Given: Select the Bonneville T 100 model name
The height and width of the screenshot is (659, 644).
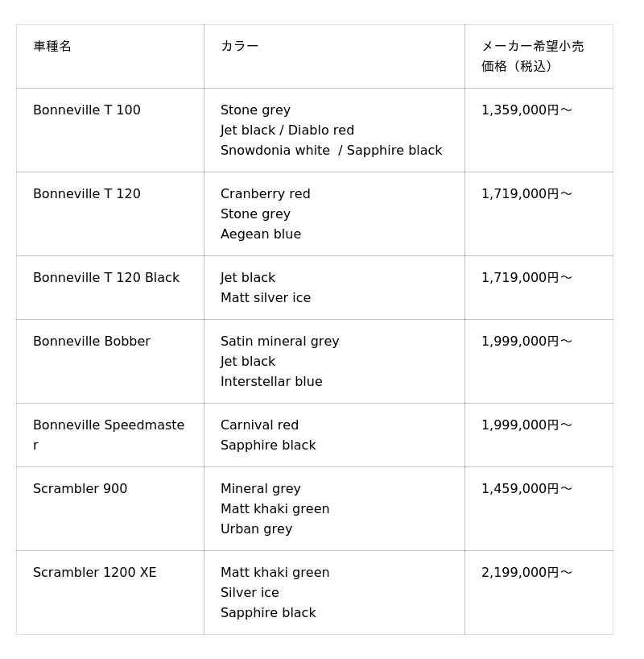Looking at the screenshot, I should [x=87, y=110].
